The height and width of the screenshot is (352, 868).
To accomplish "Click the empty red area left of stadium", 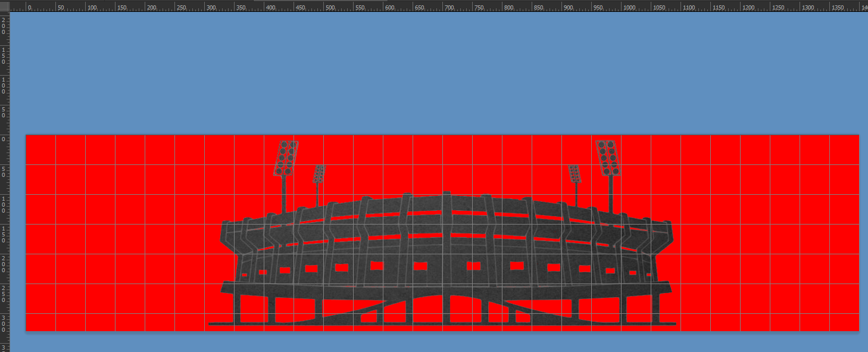I will (119, 238).
